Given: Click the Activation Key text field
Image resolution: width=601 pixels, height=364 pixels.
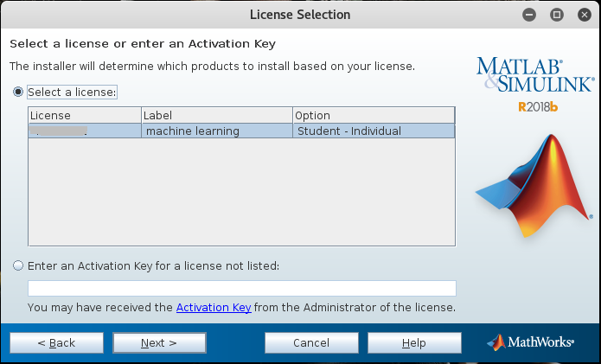Looking at the screenshot, I should tap(242, 288).
